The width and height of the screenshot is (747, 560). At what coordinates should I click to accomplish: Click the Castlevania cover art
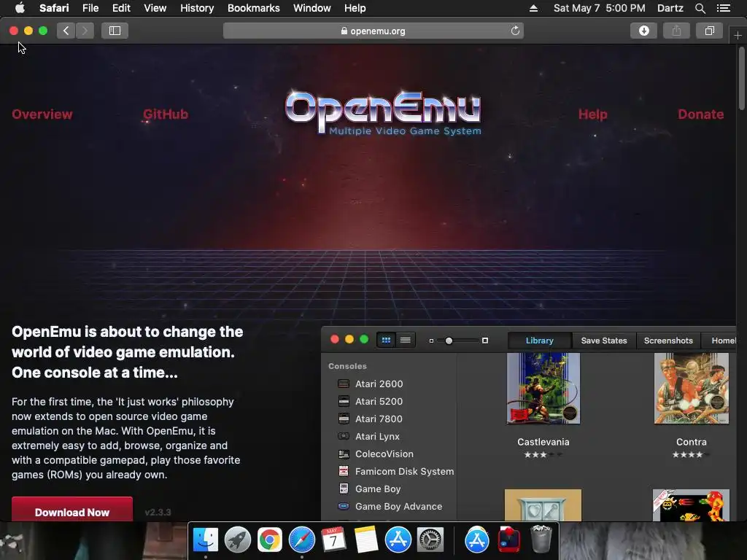[x=543, y=388]
